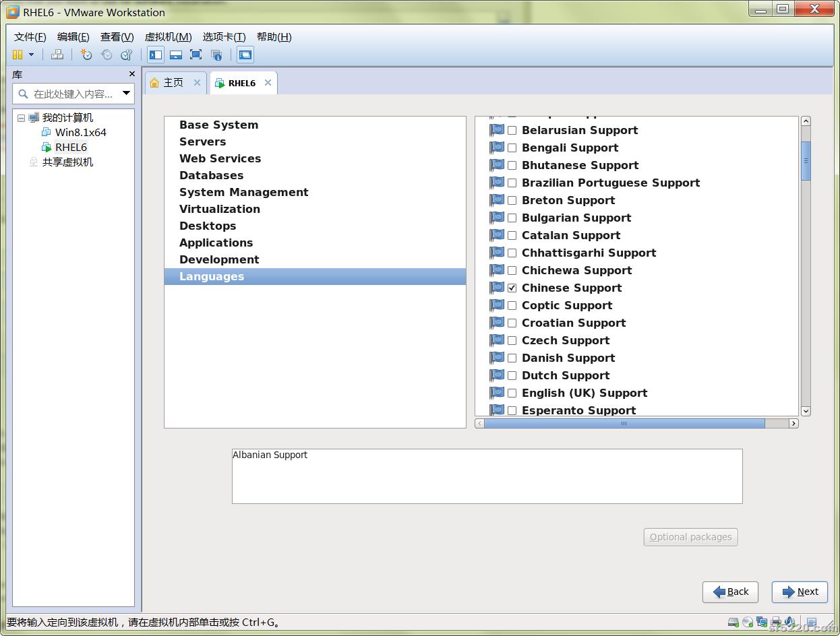Image resolution: width=840 pixels, height=636 pixels.
Task: Click the flag icon beside Chinese Support
Action: (x=497, y=287)
